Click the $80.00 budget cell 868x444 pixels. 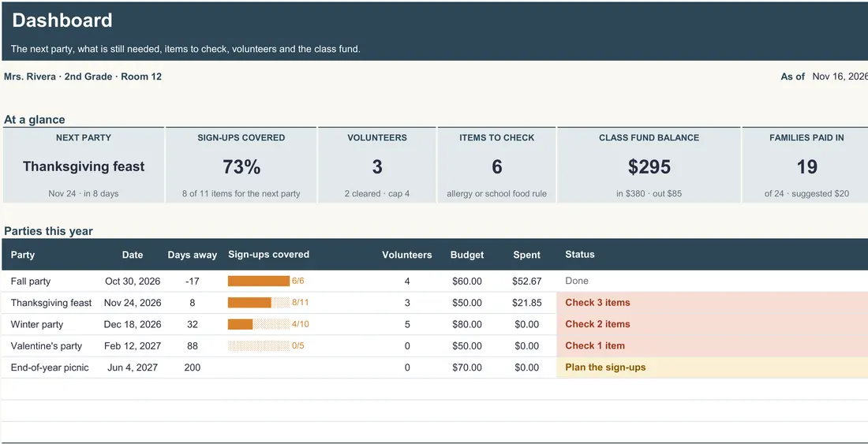(466, 325)
